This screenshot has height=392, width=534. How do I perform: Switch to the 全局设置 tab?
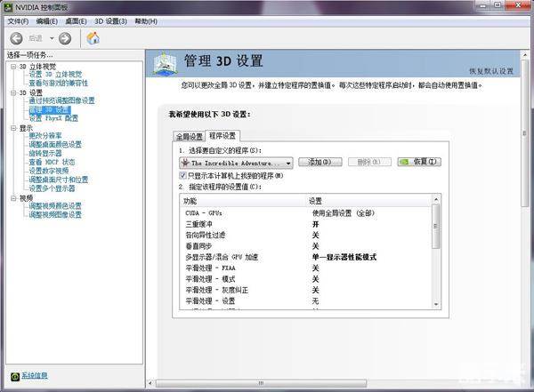[189, 136]
